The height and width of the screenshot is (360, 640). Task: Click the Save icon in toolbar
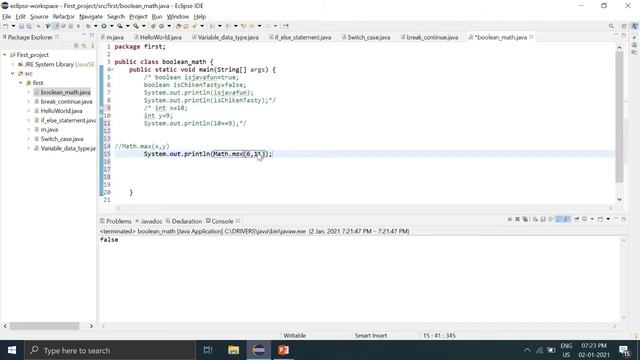[22, 26]
